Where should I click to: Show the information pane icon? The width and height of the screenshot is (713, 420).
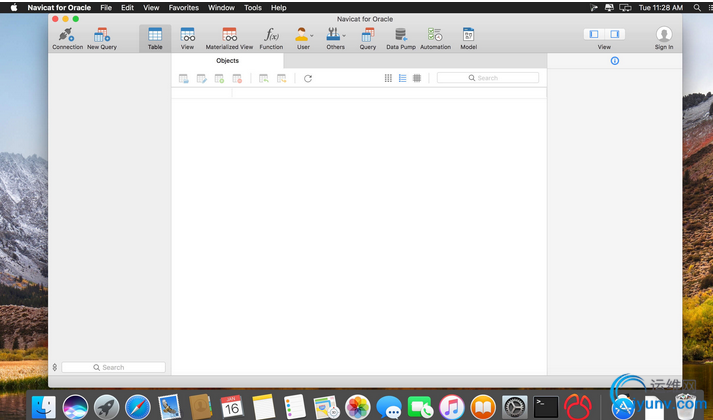click(x=615, y=61)
